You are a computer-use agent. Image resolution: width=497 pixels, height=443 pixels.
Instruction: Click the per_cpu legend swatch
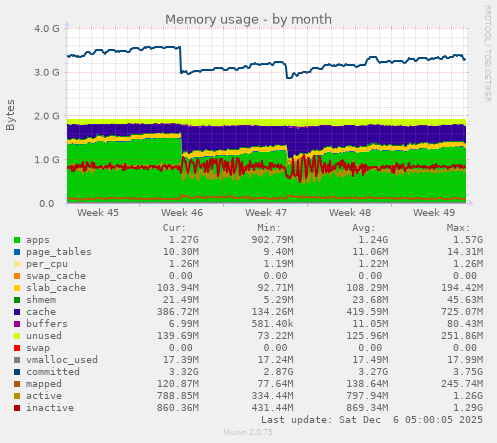pos(17,264)
